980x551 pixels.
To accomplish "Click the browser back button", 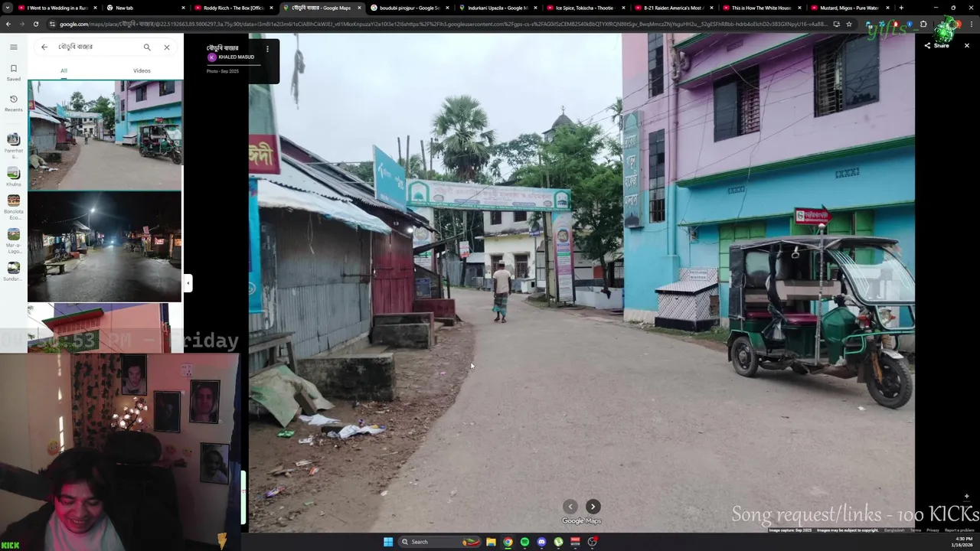I will pyautogui.click(x=8, y=24).
